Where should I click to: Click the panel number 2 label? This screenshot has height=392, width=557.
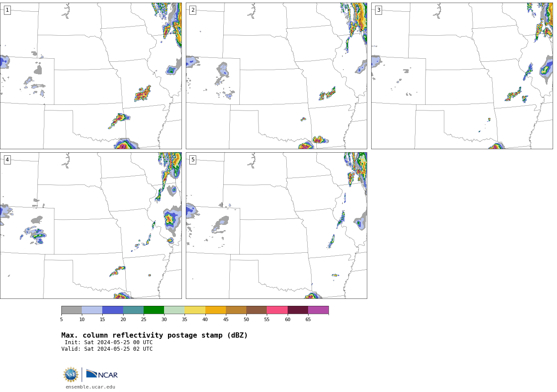pos(193,10)
